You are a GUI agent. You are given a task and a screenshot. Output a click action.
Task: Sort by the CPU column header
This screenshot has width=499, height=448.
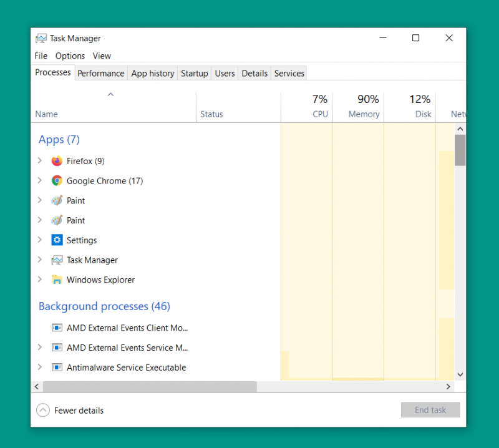click(307, 107)
